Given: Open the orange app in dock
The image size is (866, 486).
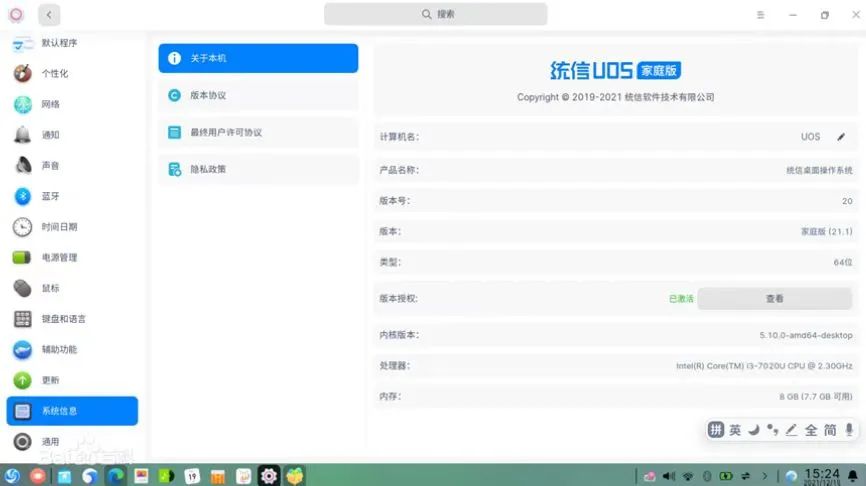Looking at the screenshot, I should [218, 476].
